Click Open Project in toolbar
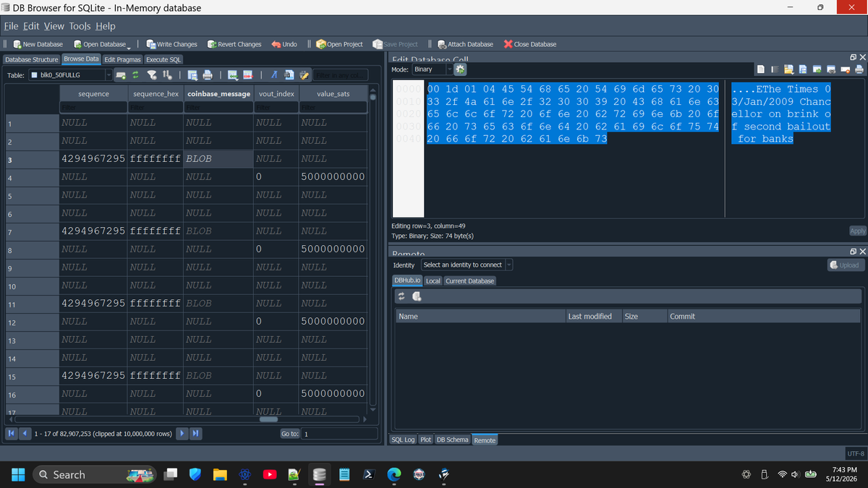 coord(340,44)
